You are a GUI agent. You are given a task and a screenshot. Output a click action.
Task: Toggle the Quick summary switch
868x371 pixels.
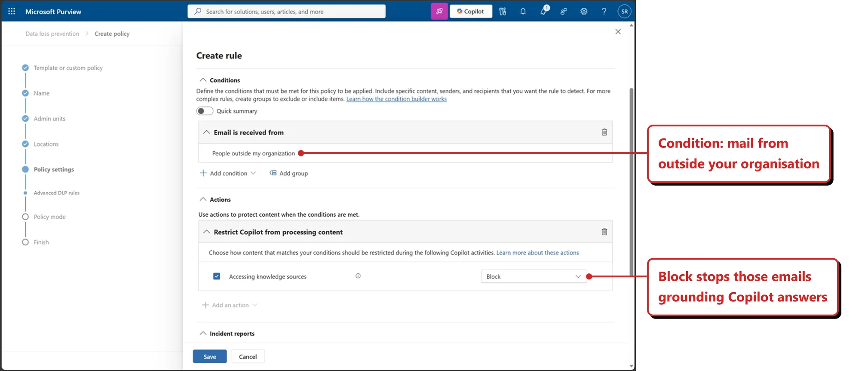205,111
